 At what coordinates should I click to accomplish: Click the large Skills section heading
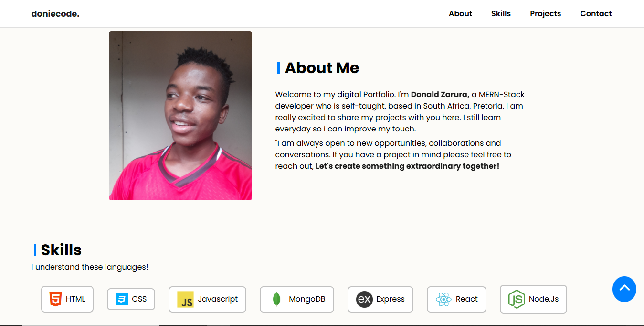(61, 250)
